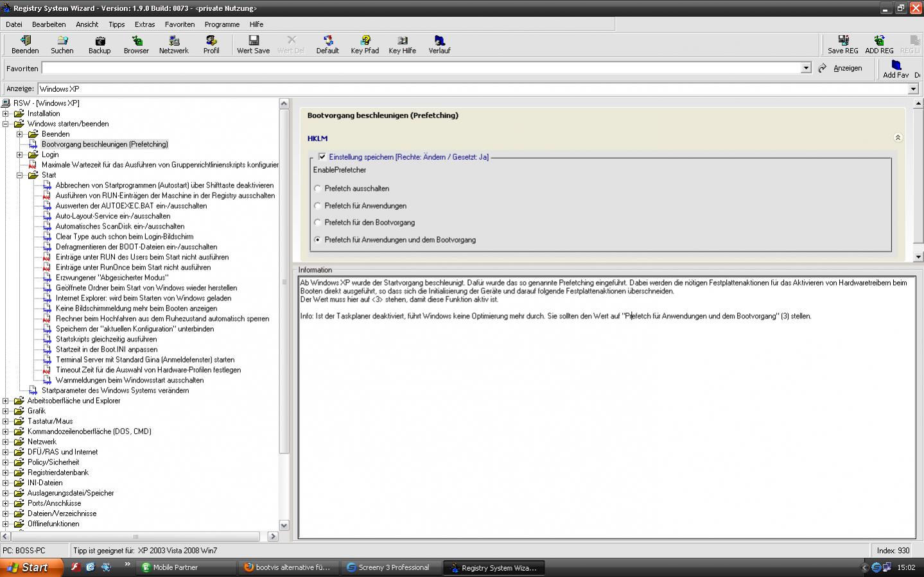Open the Ansicht menu
924x577 pixels.
tap(87, 24)
